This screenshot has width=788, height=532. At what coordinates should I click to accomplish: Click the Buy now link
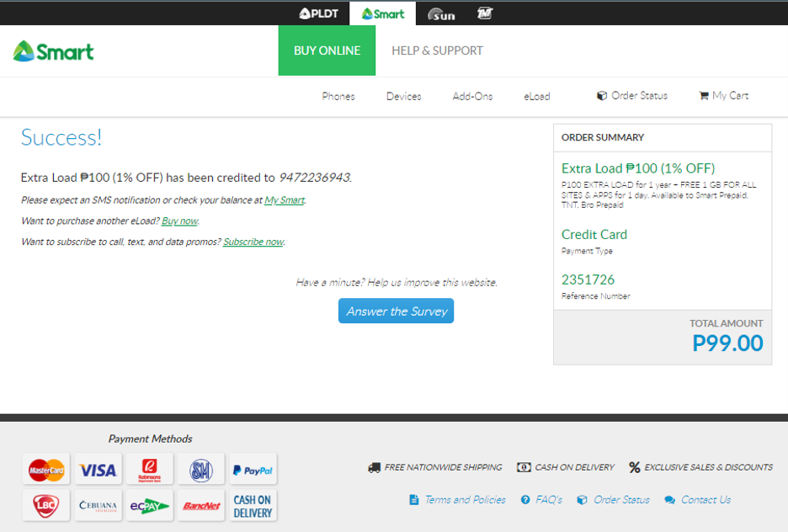179,221
